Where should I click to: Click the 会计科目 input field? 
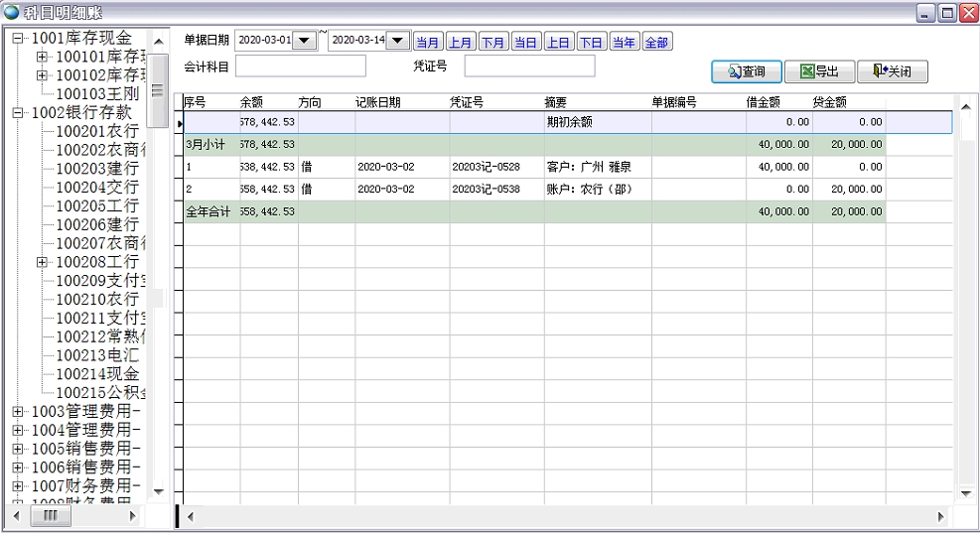coord(300,67)
